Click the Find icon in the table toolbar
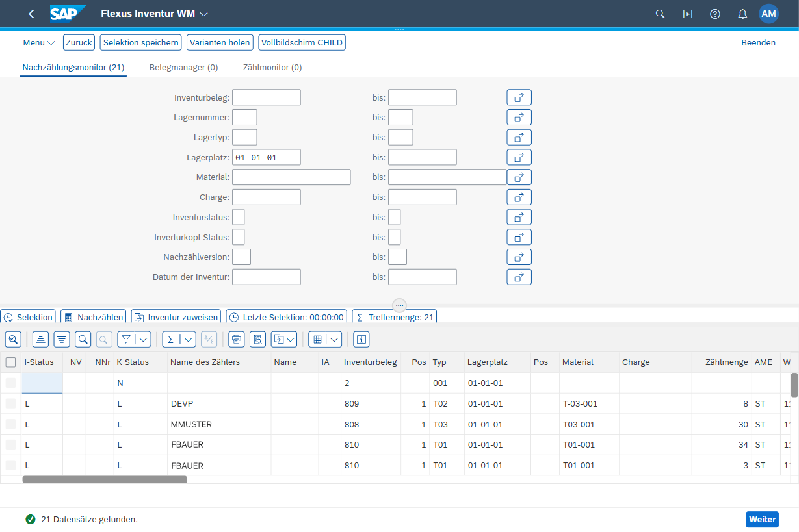The height and width of the screenshot is (532, 799). pos(83,339)
